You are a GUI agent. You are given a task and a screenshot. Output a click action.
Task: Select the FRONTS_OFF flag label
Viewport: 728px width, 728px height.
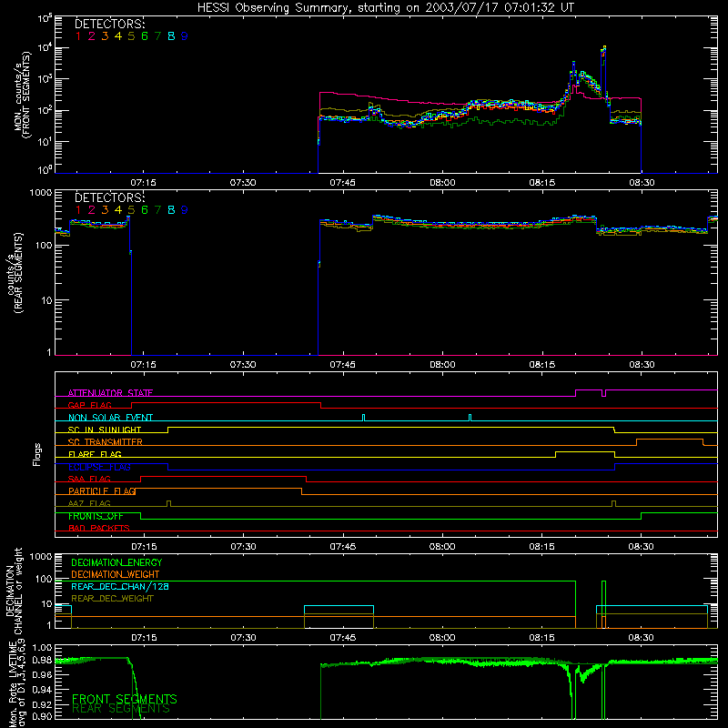[96, 516]
